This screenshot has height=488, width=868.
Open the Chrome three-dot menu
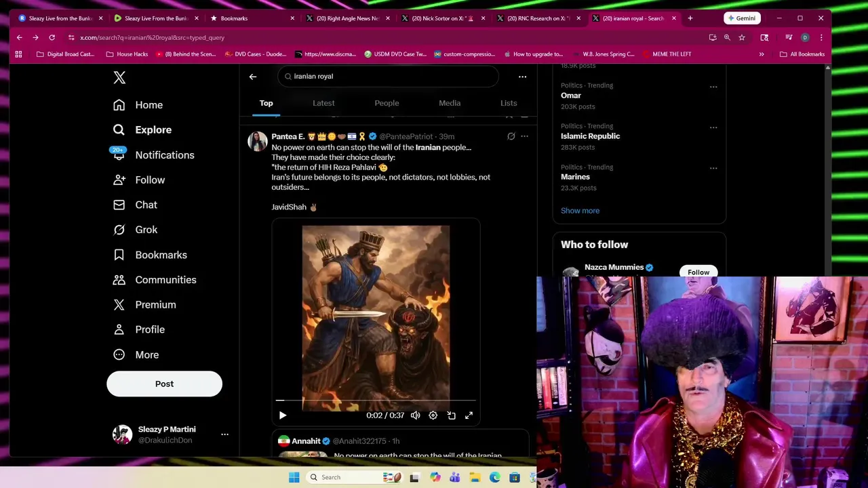(821, 37)
